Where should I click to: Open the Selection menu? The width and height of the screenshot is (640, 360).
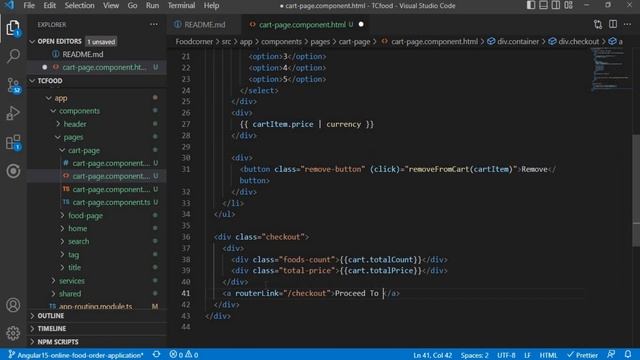79,5
